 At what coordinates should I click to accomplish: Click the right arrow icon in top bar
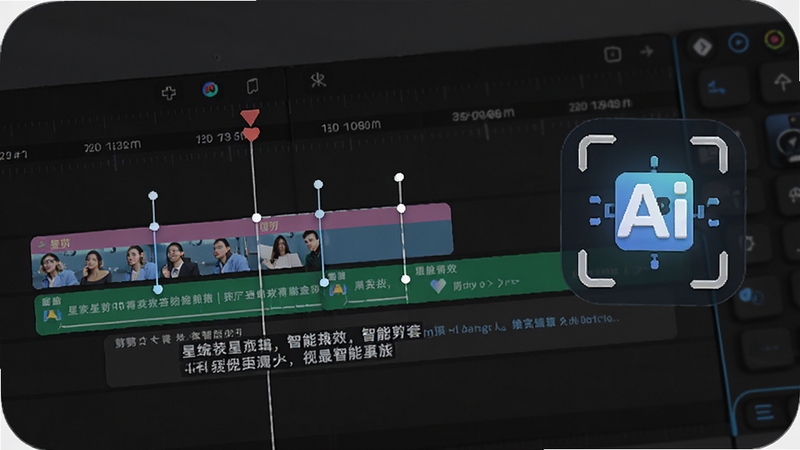(647, 51)
